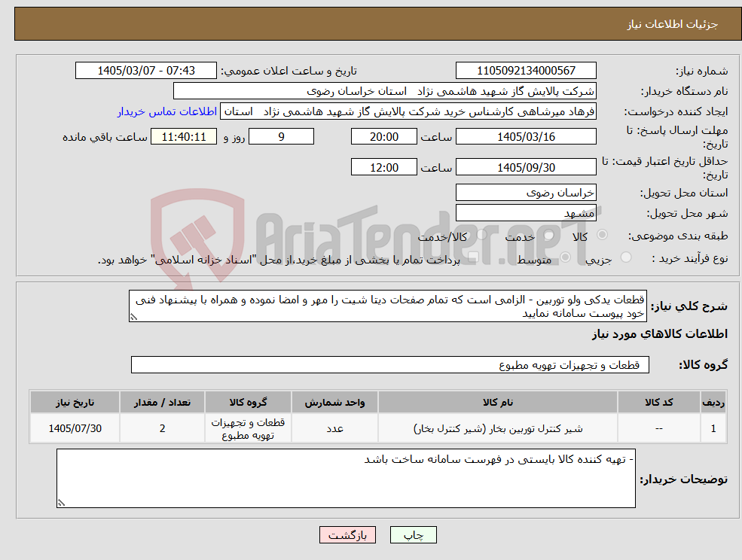Click the description area resize handle
Viewport: 742px width, 560px height.
point(133,318)
